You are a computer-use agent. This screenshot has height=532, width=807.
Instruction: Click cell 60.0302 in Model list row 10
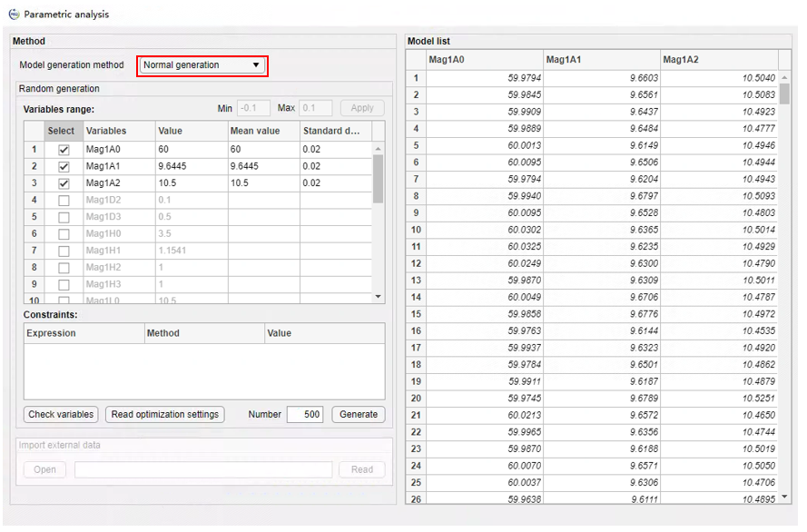click(485, 230)
